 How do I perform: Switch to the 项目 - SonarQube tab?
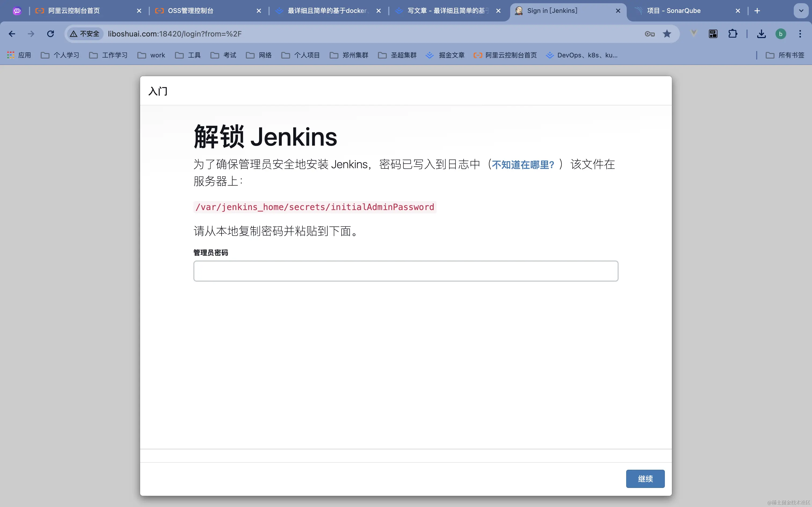(673, 11)
